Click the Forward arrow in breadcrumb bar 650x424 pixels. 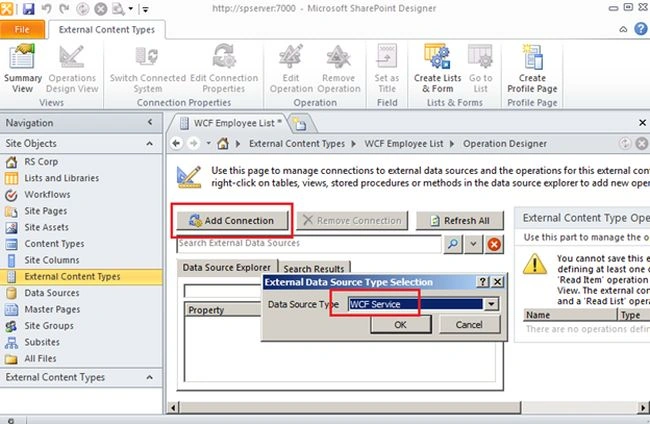pos(193,143)
